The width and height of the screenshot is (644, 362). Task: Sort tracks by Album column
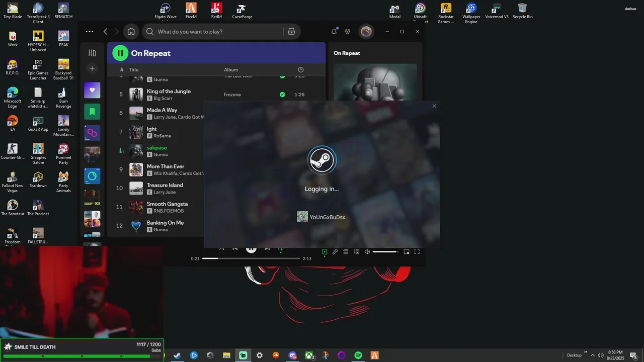coord(231,70)
